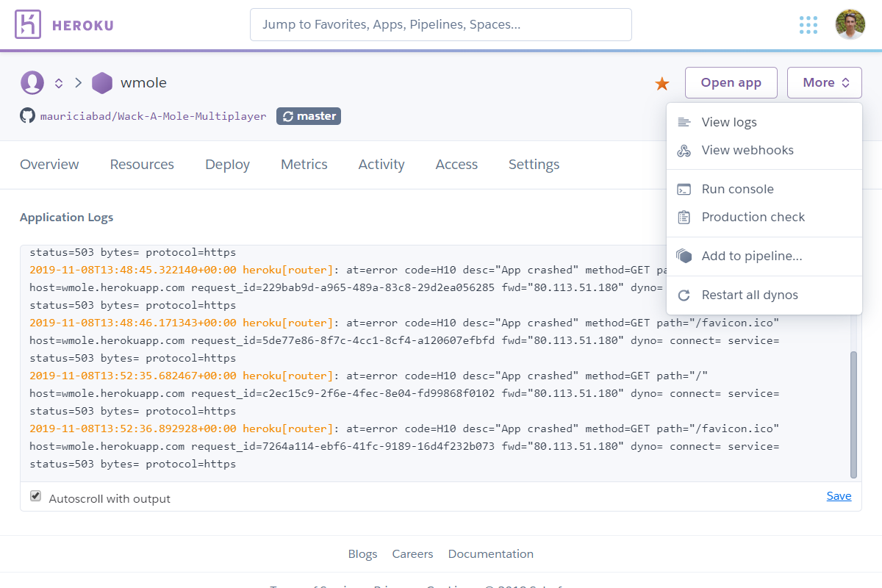Click the Add to pipeline hexagon icon
The width and height of the screenshot is (882, 588).
684,257
